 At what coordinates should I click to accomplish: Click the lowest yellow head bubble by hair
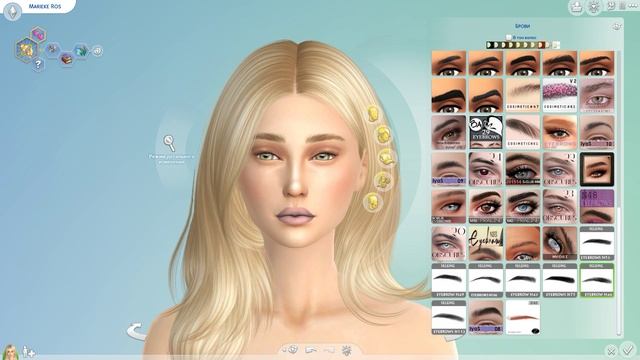click(372, 202)
